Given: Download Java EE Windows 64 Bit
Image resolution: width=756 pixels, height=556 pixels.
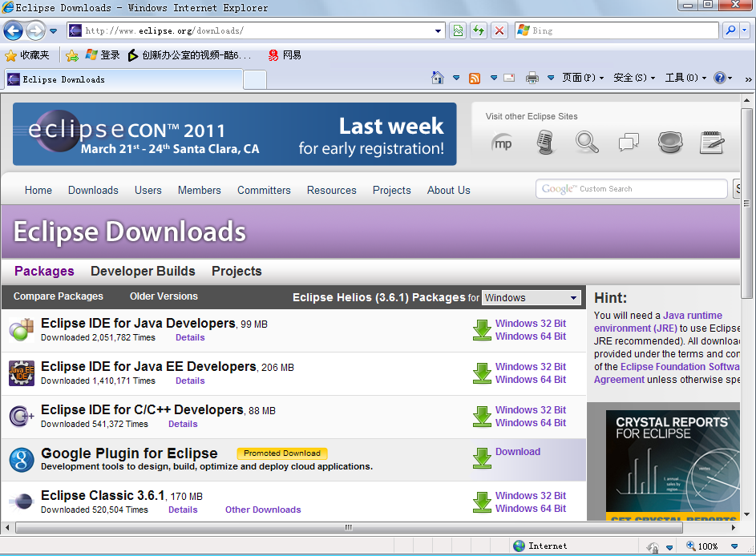Looking at the screenshot, I should 531,380.
